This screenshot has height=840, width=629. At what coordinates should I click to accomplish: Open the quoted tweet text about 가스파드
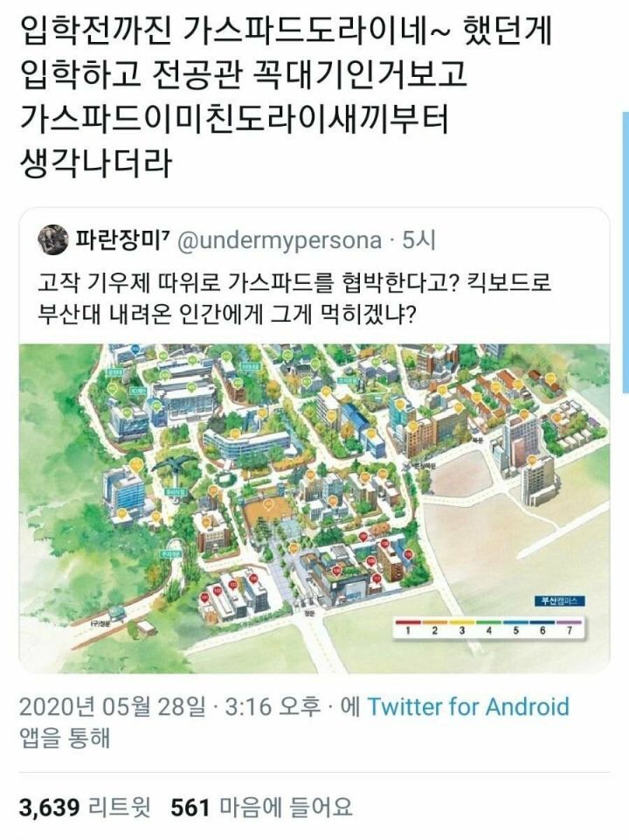[x=294, y=296]
